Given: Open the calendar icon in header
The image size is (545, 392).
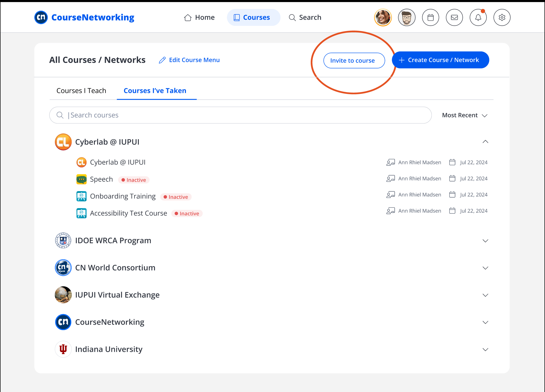Looking at the screenshot, I should coord(431,17).
